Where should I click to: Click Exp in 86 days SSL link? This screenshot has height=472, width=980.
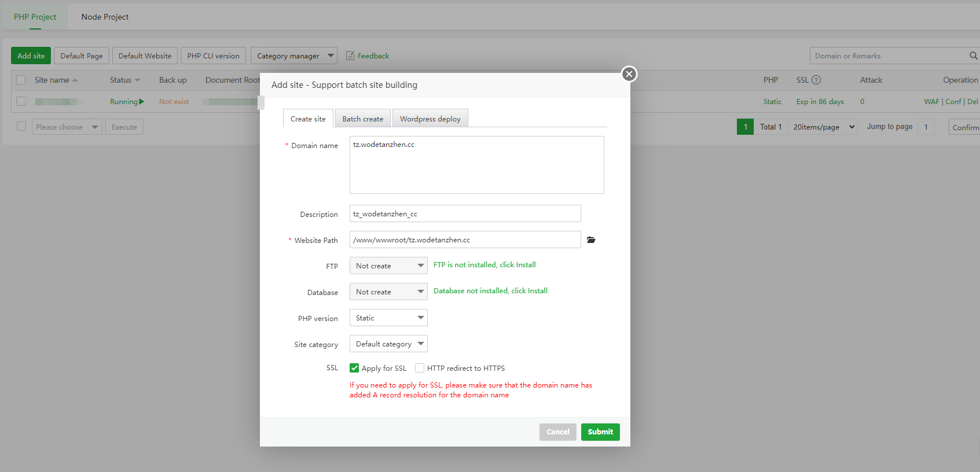(820, 101)
